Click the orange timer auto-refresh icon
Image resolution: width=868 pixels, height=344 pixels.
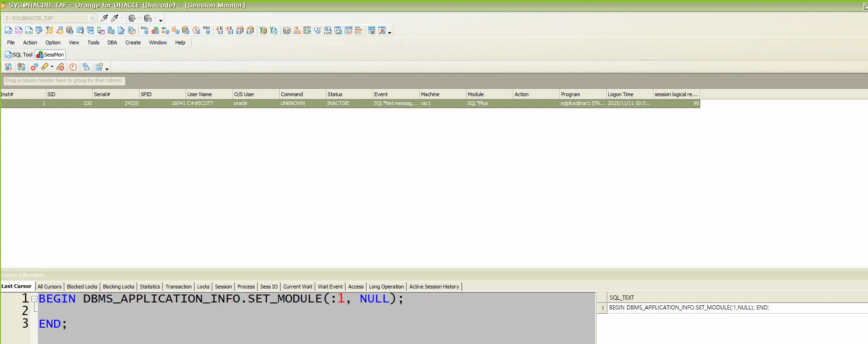[x=73, y=67]
